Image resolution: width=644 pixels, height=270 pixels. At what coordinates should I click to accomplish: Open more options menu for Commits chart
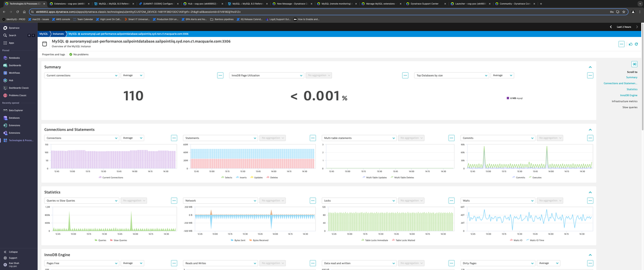590,138
